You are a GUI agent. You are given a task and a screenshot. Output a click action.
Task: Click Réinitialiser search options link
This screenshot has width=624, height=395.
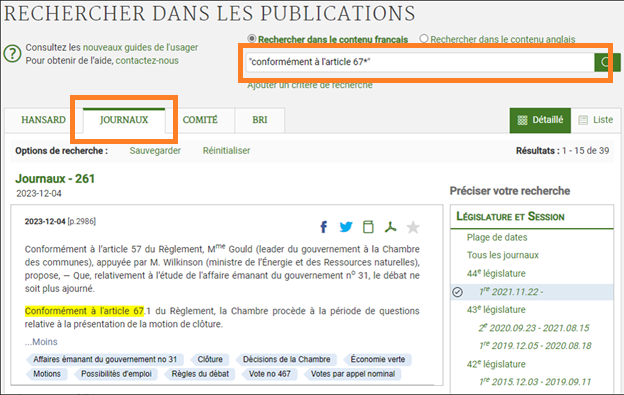226,151
